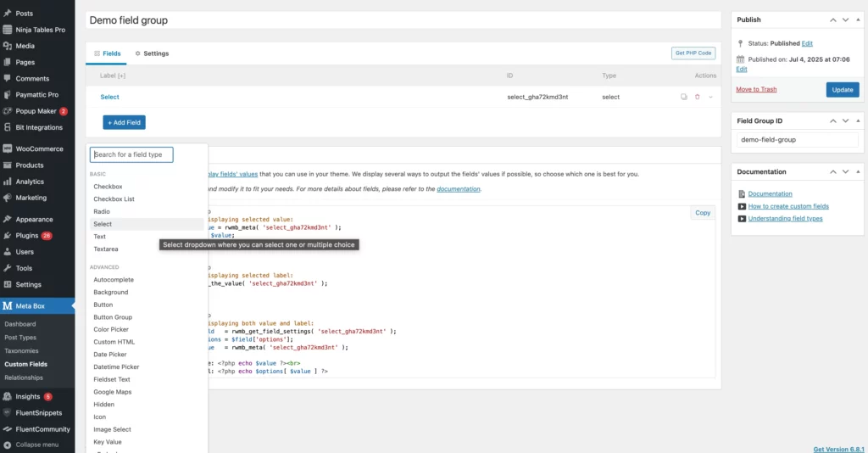Toggle Field Group ID panel triangle
868x453 pixels.
pos(858,120)
